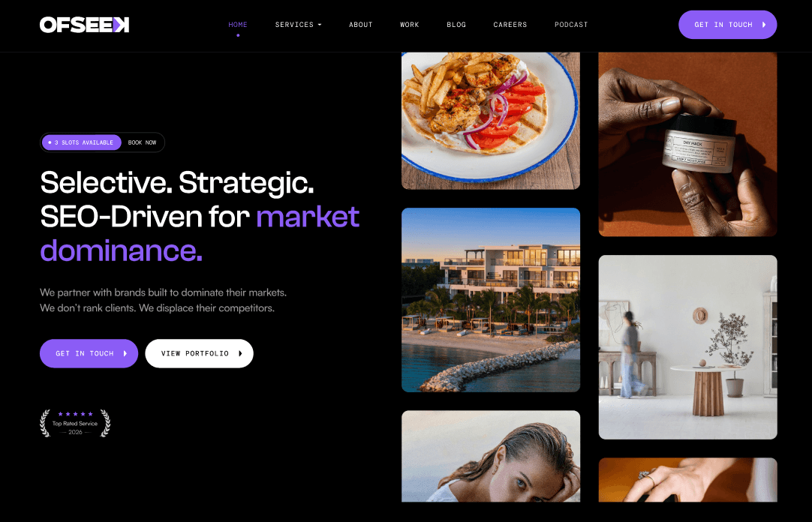This screenshot has width=812, height=522.
Task: Click the hero Get In Touch button
Action: pos(89,353)
